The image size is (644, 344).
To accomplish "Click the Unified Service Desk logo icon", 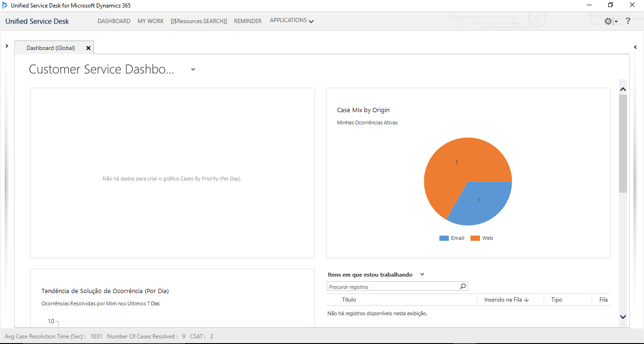I will 5,6.
